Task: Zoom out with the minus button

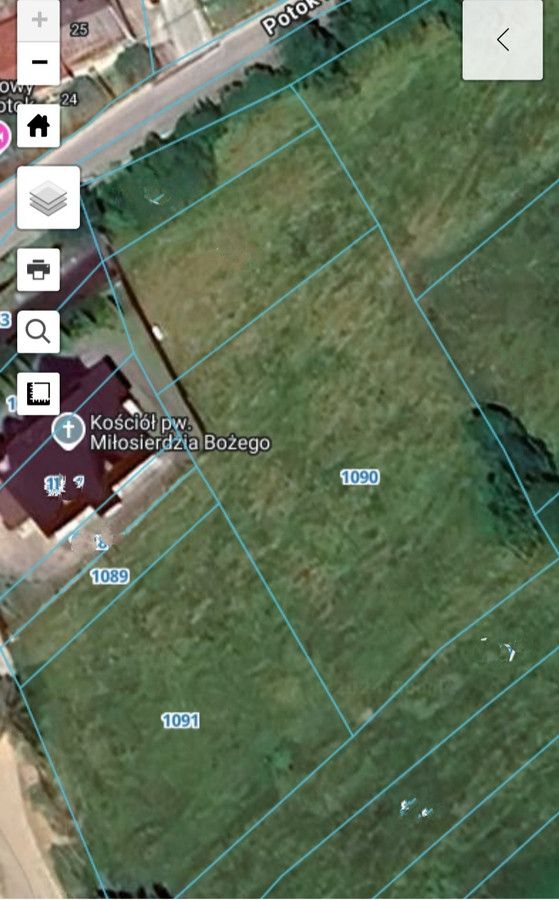Action: [39, 63]
